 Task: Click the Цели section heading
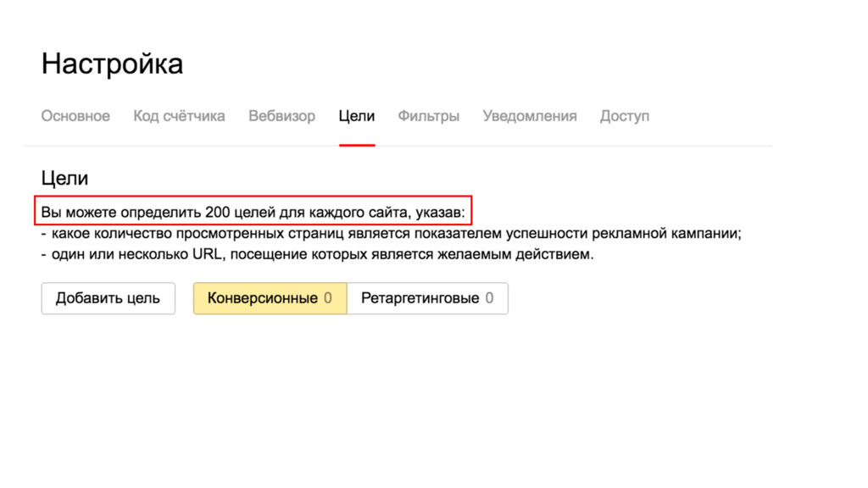[x=64, y=178]
